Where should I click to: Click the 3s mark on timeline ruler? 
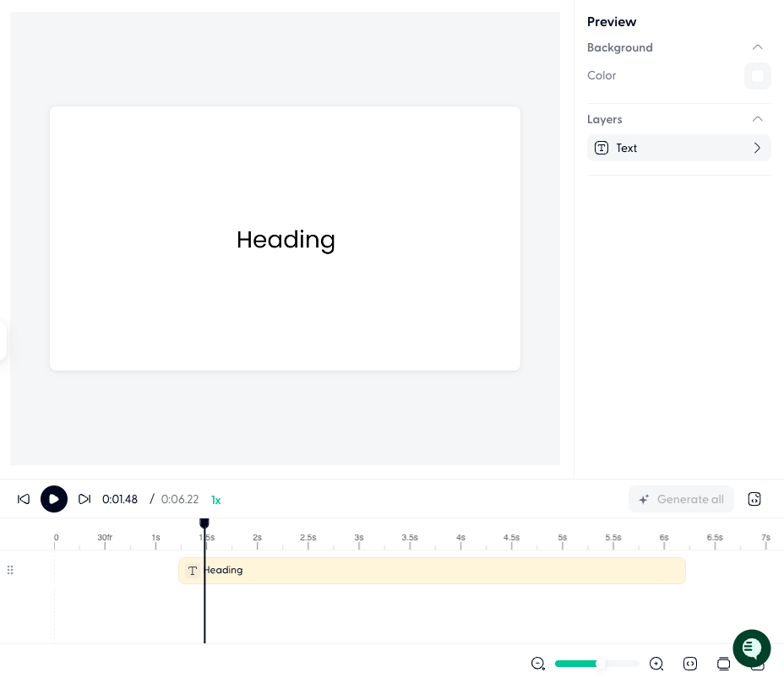(x=359, y=538)
